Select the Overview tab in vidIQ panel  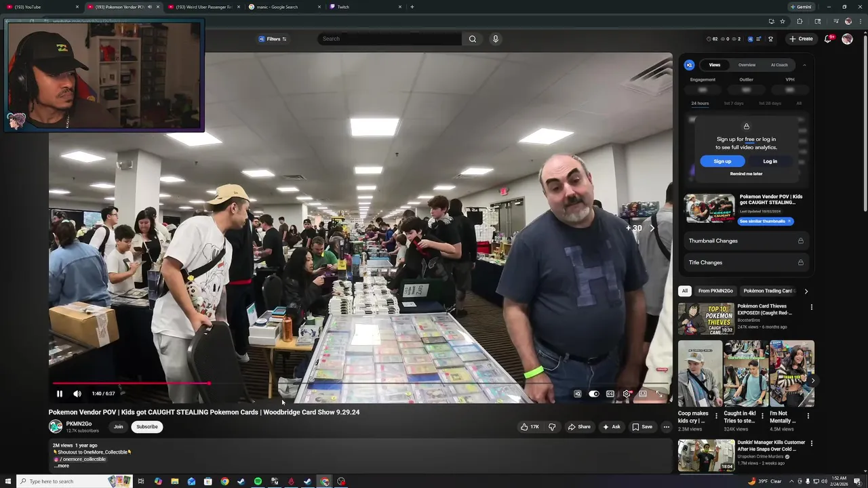tap(747, 65)
